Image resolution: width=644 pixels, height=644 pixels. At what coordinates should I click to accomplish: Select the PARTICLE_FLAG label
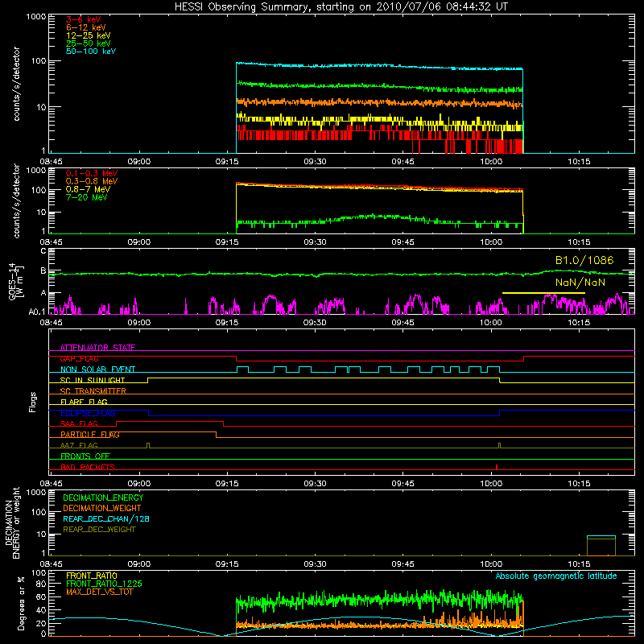point(90,434)
